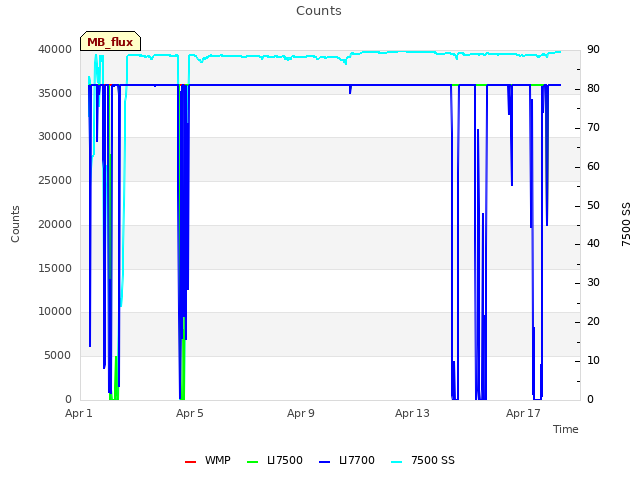Click the 20000 left axis tick label
640x480 pixels.
point(55,224)
